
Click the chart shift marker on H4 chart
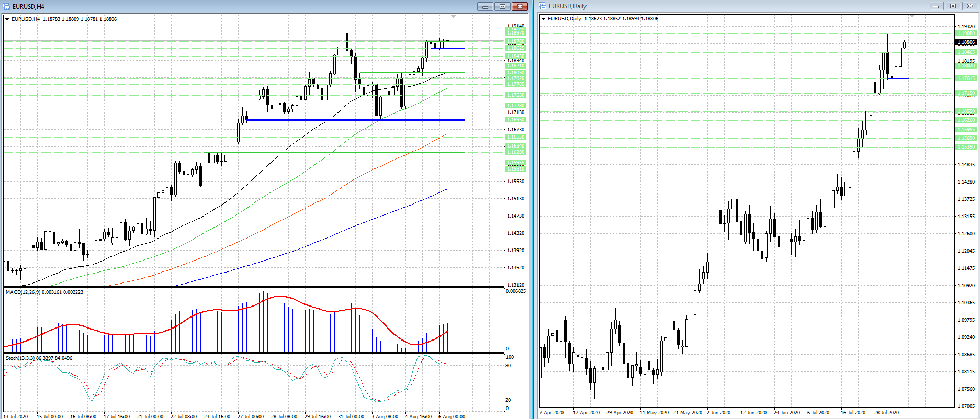tap(453, 17)
